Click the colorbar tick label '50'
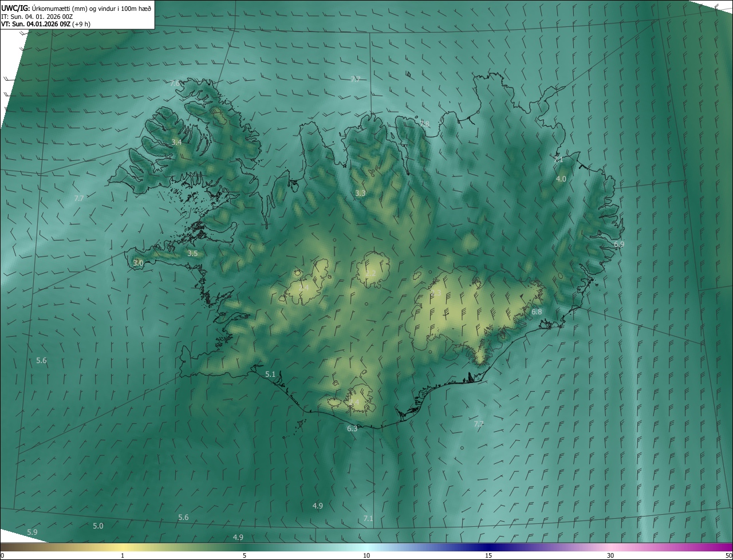The width and height of the screenshot is (733, 560). click(728, 555)
